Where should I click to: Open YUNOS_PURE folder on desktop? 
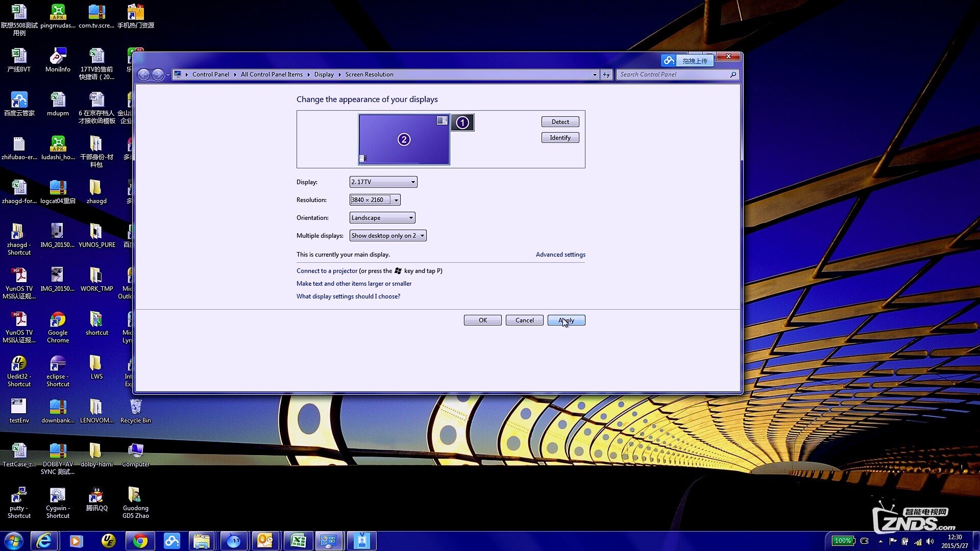[96, 236]
